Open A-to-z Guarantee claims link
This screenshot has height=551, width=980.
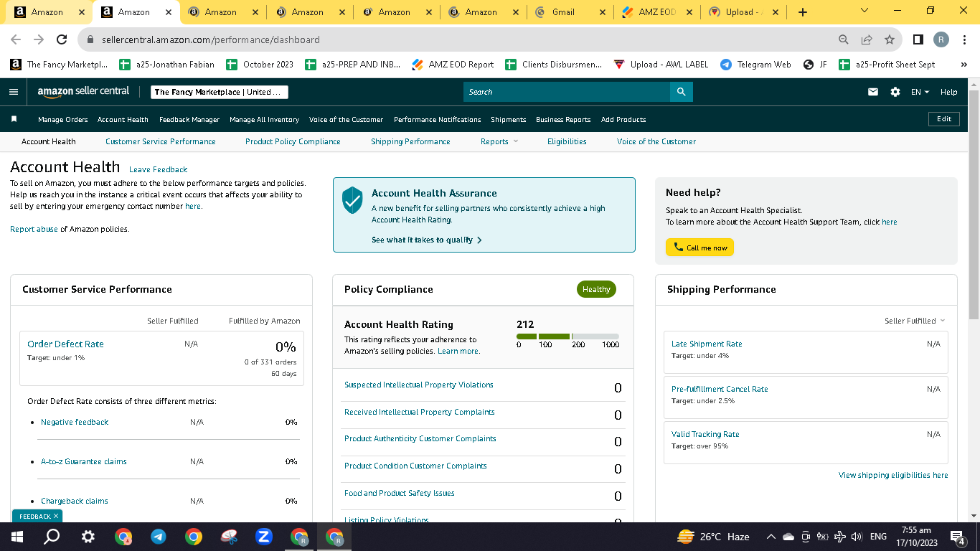tap(84, 461)
